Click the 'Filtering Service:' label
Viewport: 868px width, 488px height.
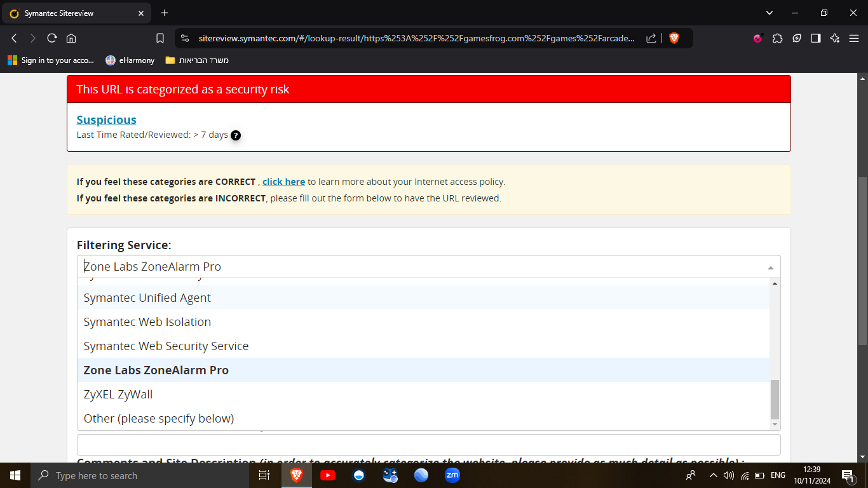point(124,245)
